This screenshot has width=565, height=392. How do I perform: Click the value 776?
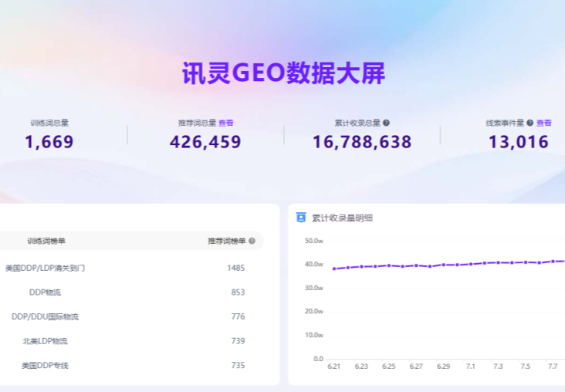tap(238, 316)
